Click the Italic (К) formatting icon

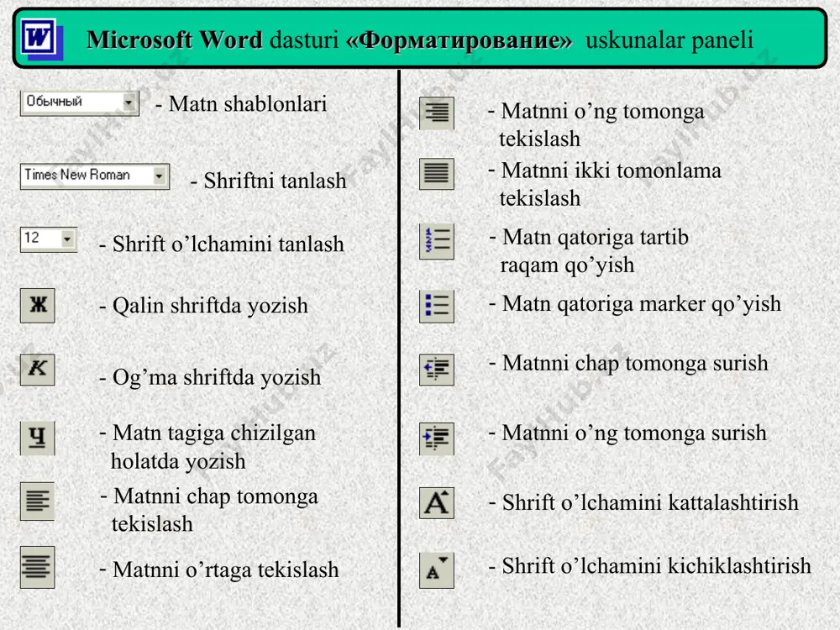coord(38,370)
